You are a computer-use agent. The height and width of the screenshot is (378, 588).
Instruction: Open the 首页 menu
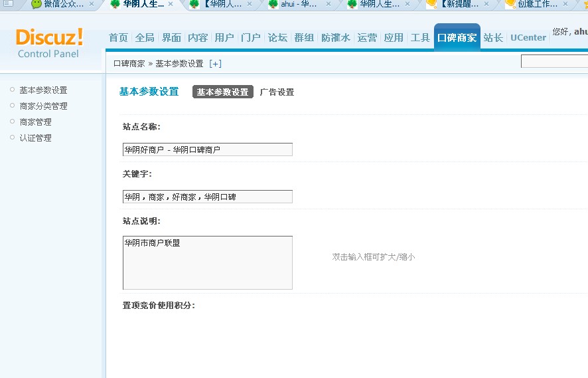[x=119, y=38]
